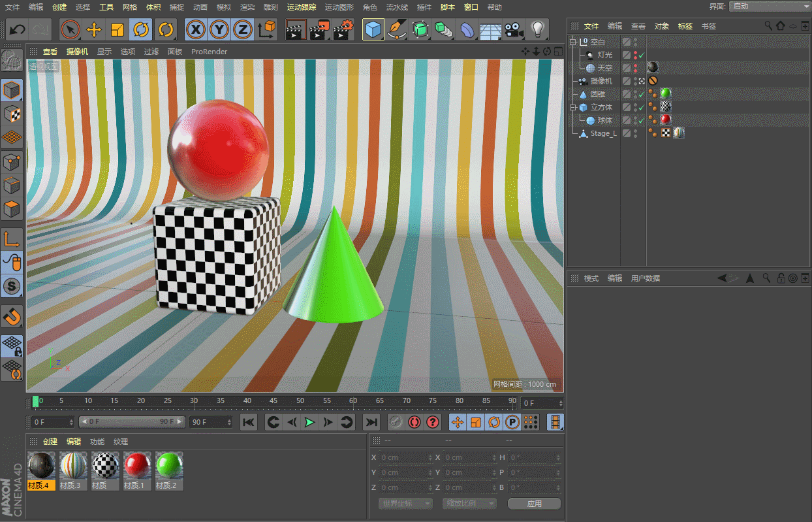The width and height of the screenshot is (812, 522).
Task: Open the 摄像机 menu in the viewport header
Action: pos(77,52)
